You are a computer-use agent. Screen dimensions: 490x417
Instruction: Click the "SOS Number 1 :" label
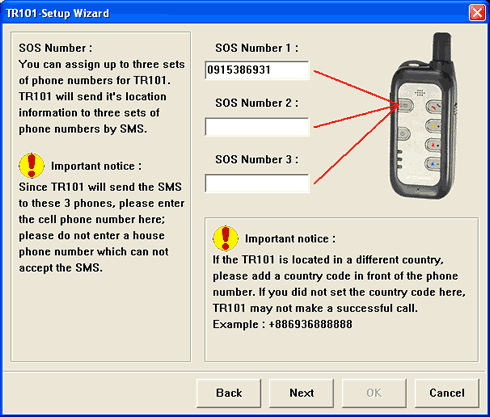coord(257,48)
